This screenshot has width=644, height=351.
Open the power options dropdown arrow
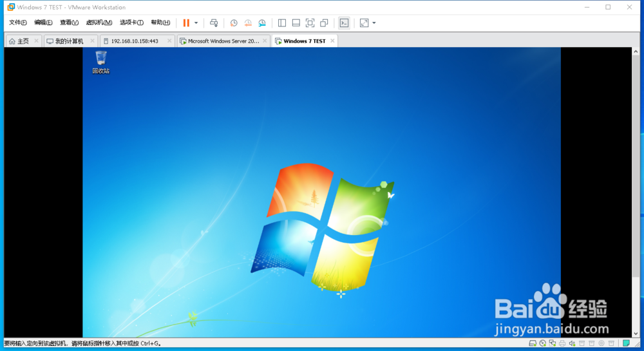coord(196,23)
